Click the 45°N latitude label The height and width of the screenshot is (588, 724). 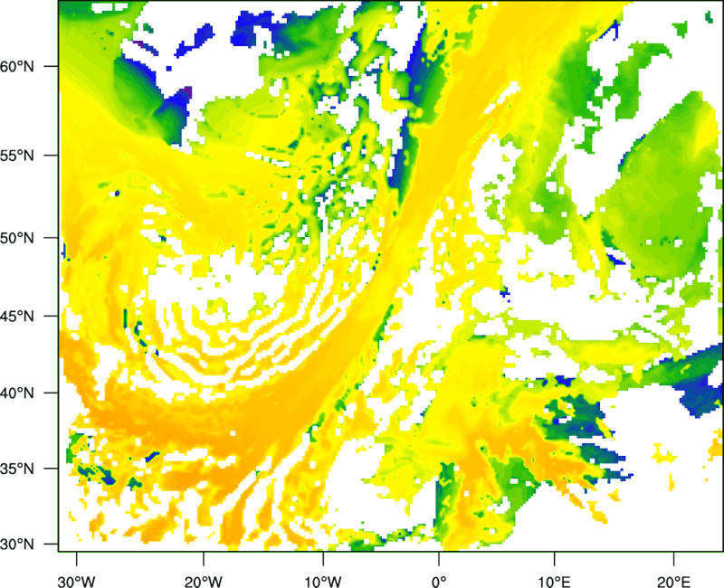pyautogui.click(x=17, y=317)
